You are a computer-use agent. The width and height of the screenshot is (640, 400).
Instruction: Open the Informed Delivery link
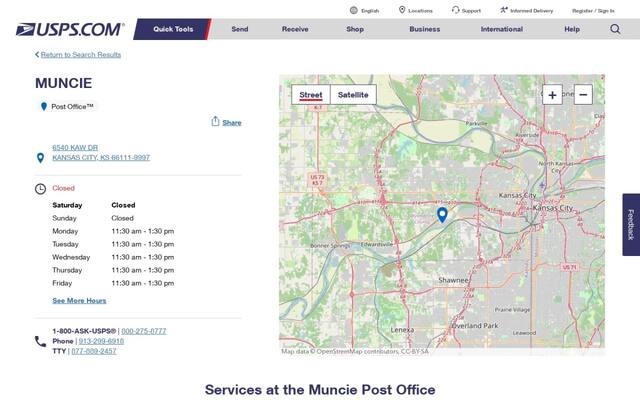coord(531,11)
